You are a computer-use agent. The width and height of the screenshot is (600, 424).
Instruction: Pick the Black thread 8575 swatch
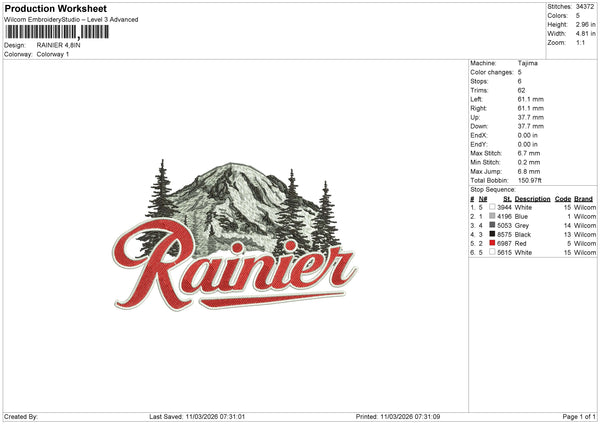(x=493, y=234)
